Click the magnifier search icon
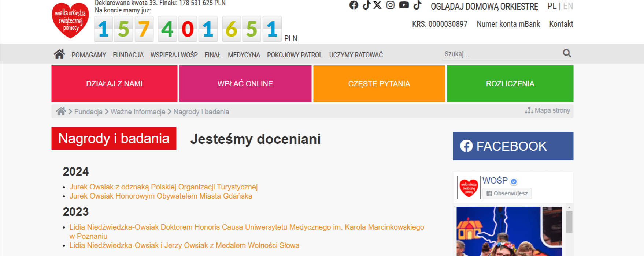The width and height of the screenshot is (644, 256). click(567, 53)
